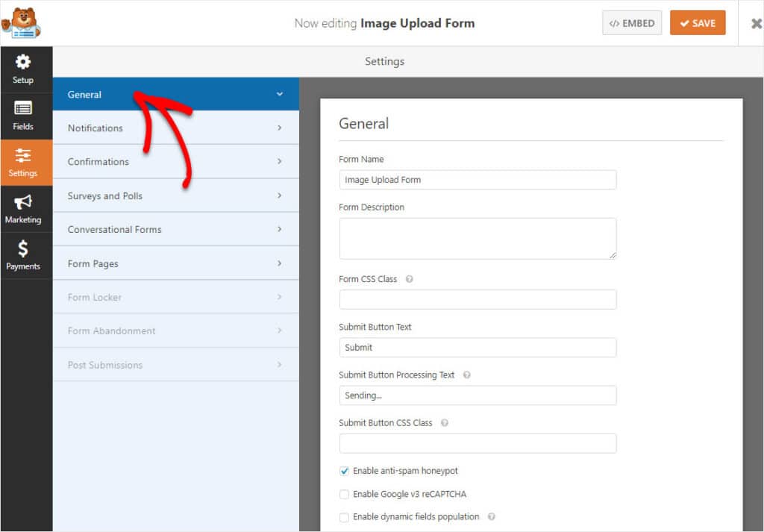Open help for Submit Button Processing Text
The height and width of the screenshot is (532, 764).
466,375
